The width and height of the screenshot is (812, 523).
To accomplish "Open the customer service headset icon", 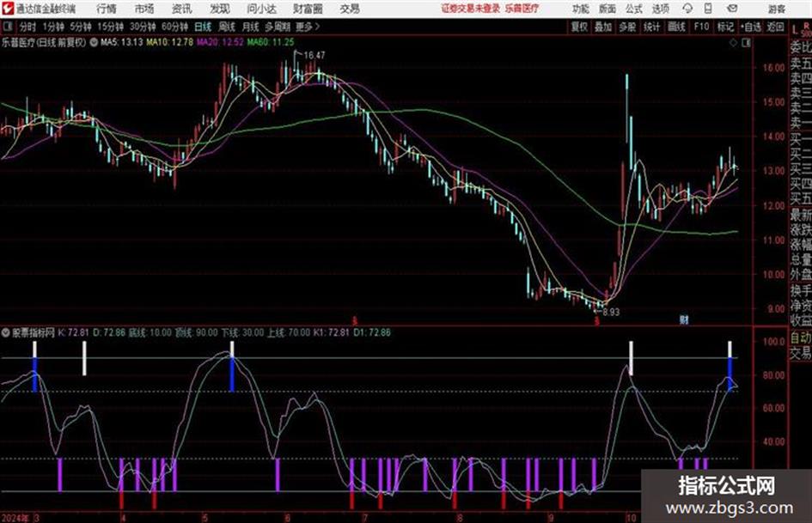I will click(x=687, y=9).
